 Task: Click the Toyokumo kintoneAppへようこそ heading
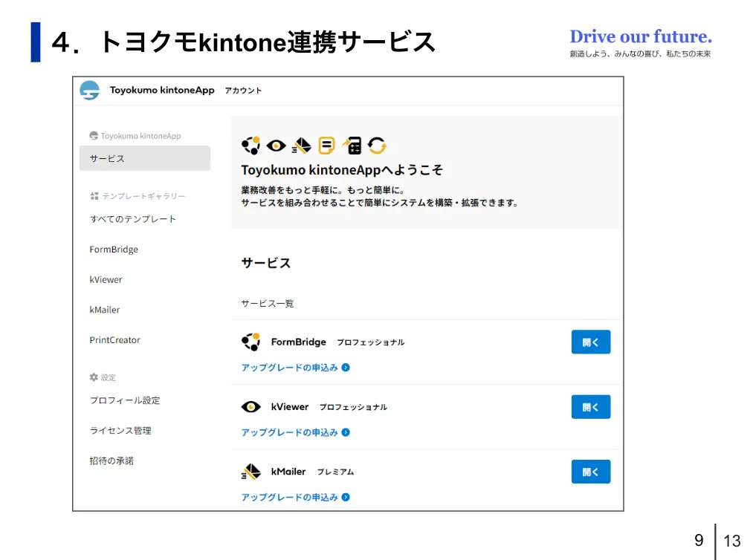pyautogui.click(x=342, y=170)
